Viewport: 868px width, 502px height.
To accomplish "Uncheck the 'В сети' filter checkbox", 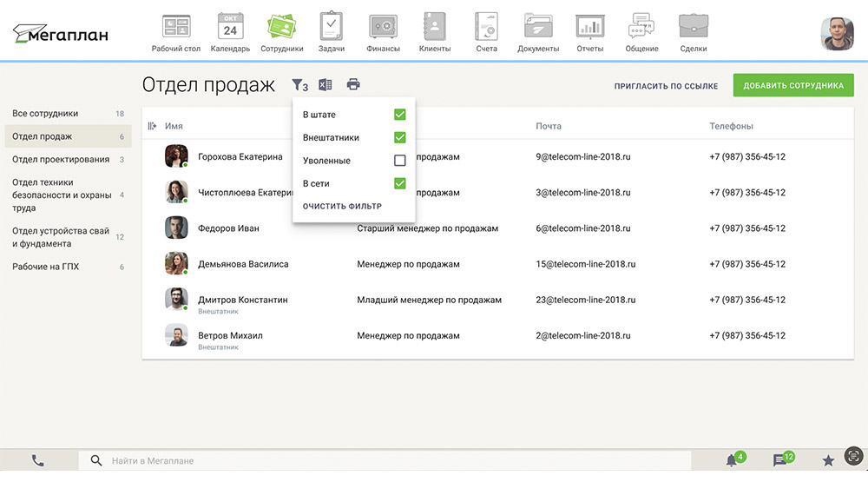I will [x=400, y=183].
